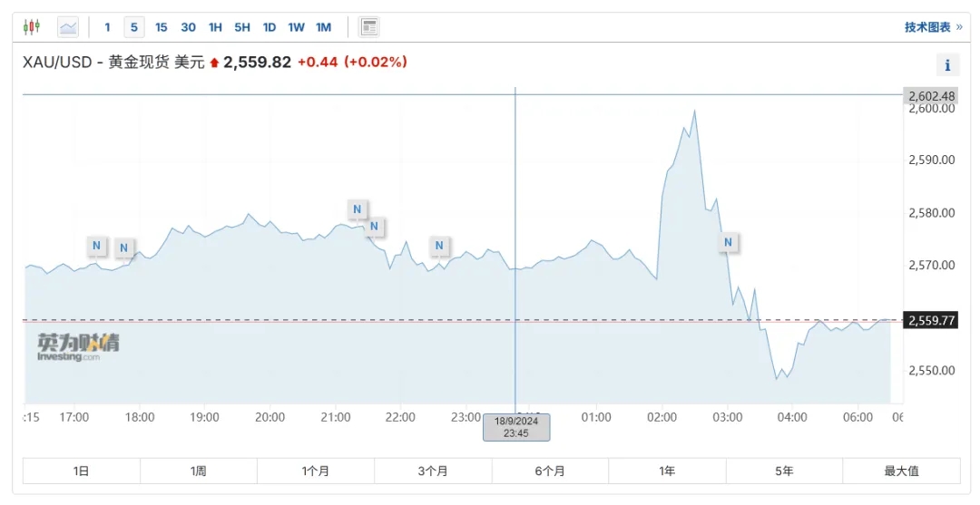Select the 1D interval option
Image resolution: width=980 pixels, height=505 pixels.
pyautogui.click(x=269, y=27)
